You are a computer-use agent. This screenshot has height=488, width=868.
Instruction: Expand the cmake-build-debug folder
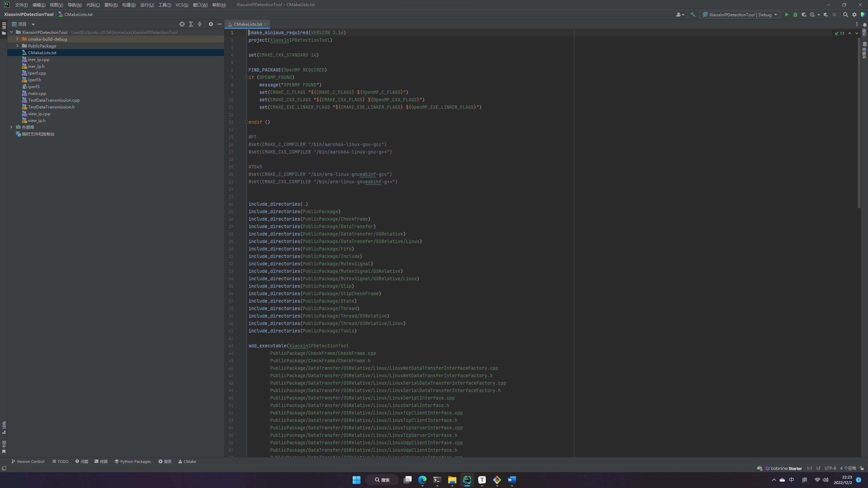(17, 39)
